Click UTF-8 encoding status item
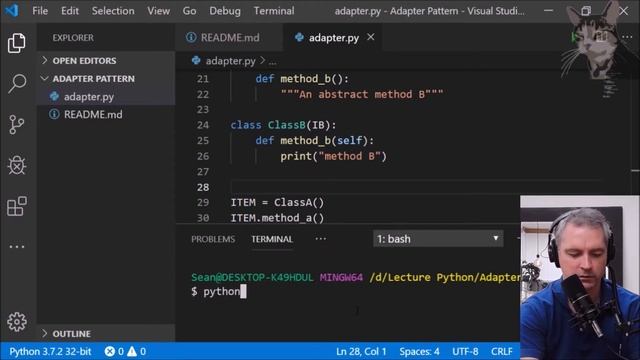 coord(465,351)
